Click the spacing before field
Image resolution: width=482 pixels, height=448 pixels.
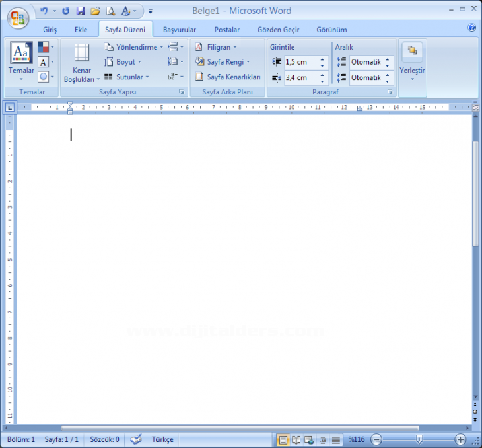tap(366, 62)
